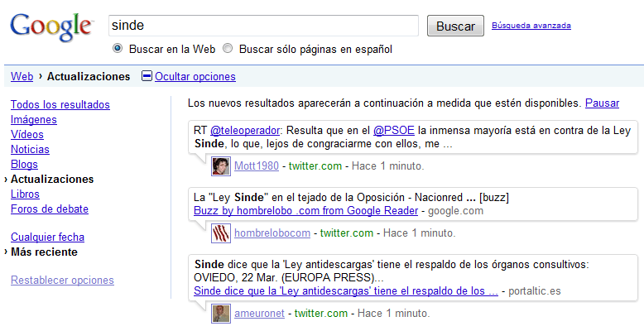Click the portaltic.es source text
This screenshot has width=644, height=331.
coord(535,291)
